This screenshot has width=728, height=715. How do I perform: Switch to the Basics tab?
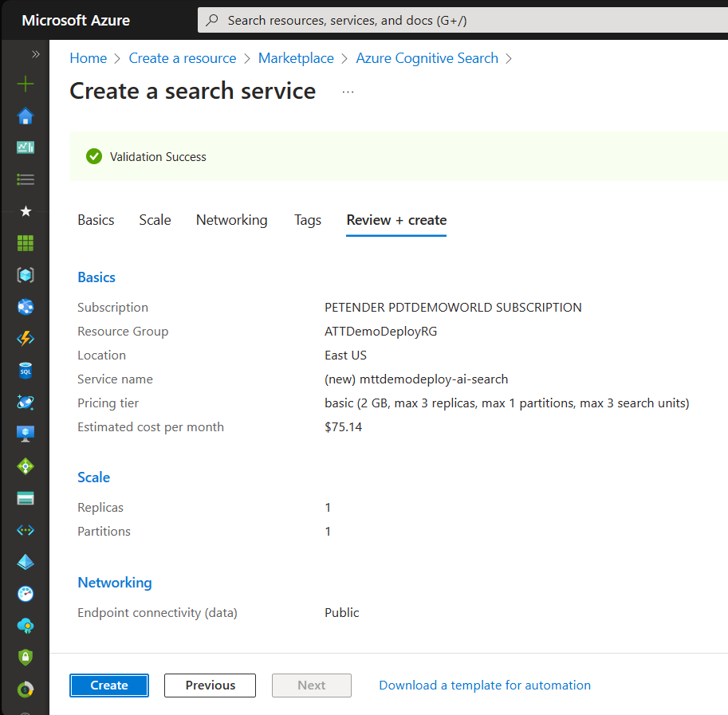click(x=96, y=220)
